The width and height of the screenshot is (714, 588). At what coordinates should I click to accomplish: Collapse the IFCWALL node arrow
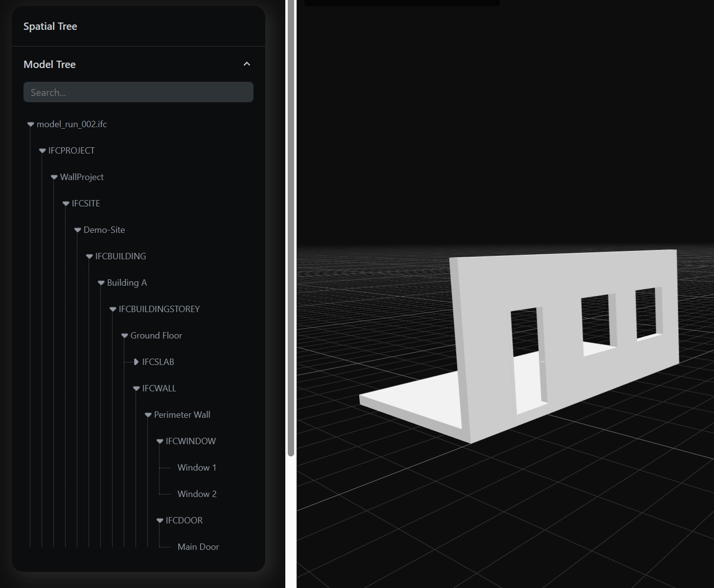137,388
